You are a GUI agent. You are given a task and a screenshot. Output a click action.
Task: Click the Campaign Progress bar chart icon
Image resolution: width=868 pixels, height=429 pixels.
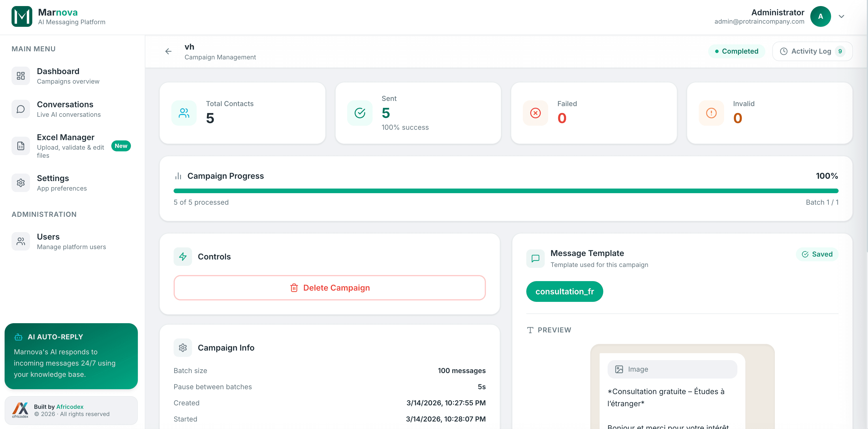pos(178,176)
